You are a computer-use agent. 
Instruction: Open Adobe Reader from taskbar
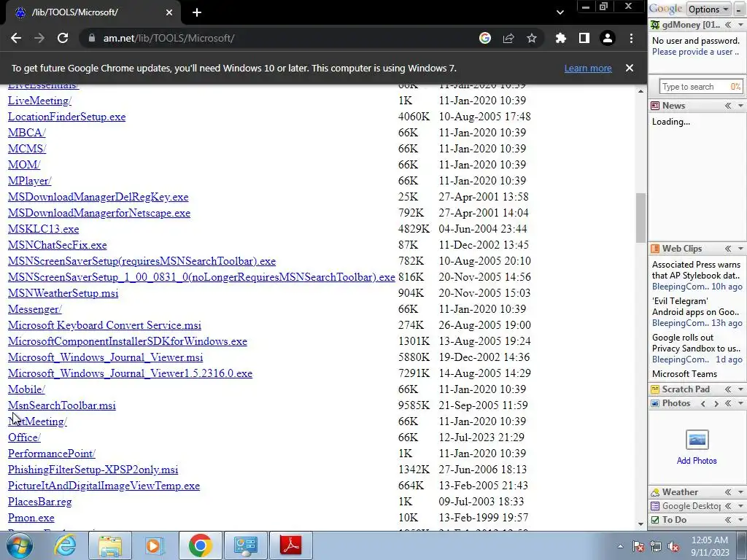click(x=291, y=545)
